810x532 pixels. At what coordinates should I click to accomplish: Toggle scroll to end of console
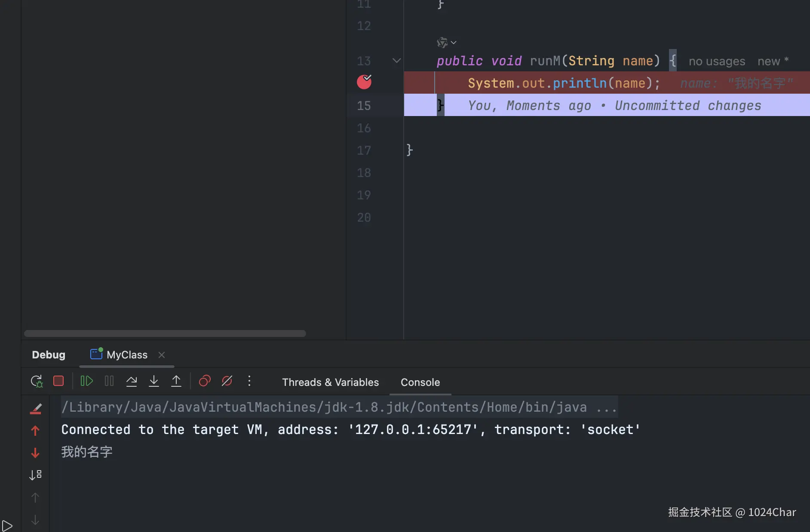(x=35, y=475)
